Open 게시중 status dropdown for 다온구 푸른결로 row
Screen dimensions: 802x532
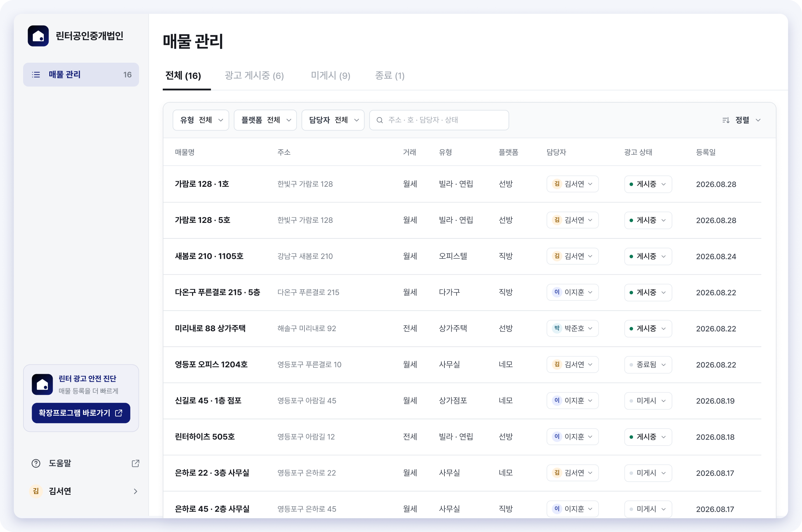(648, 293)
